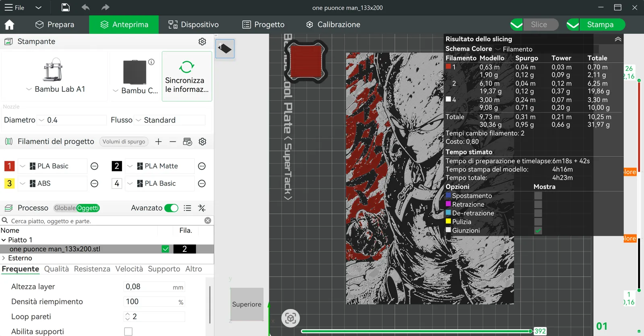Redo the last action

coord(105,7)
